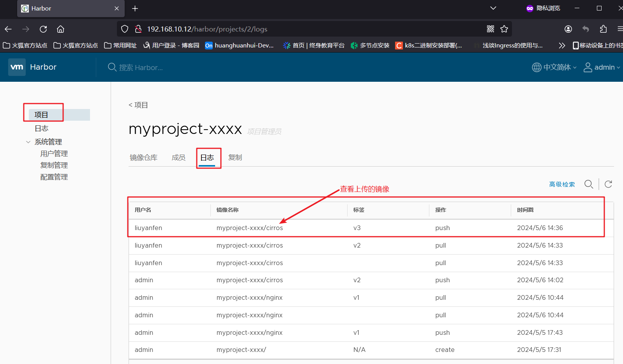Click the shield tracking protection icon

click(125, 29)
